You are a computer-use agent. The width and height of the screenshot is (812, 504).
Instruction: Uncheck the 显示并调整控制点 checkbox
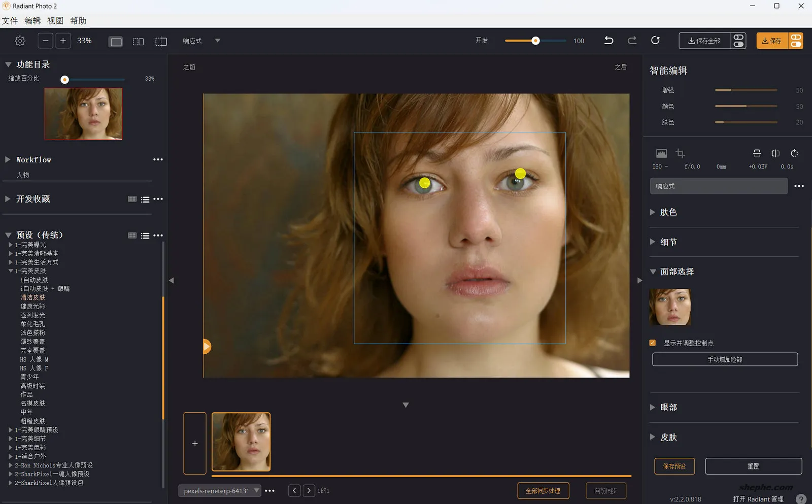653,343
